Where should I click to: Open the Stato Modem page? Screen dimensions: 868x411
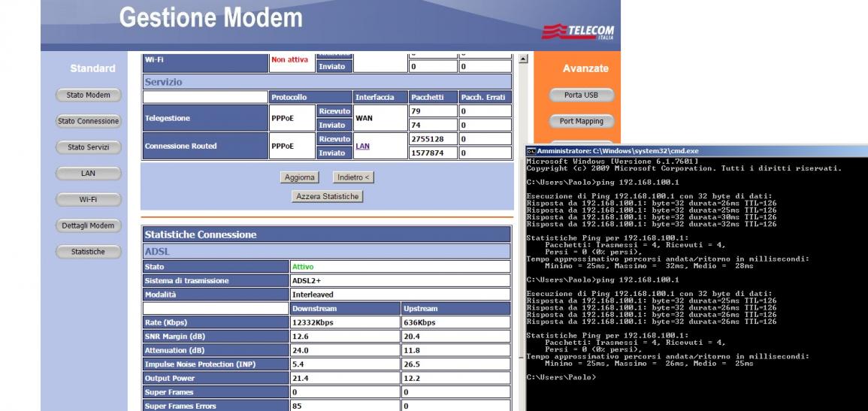[88, 95]
